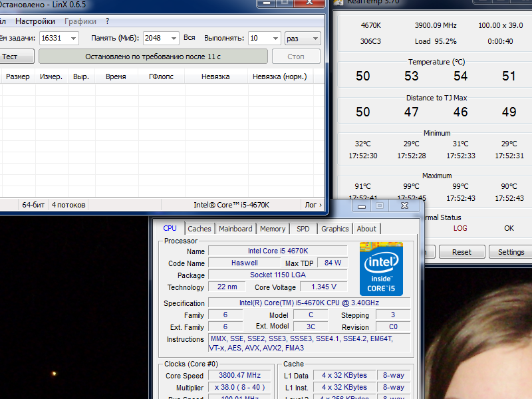This screenshot has height=399, width=532.
Task: Open the Лог panel in LinX status bar
Action: pos(313,205)
